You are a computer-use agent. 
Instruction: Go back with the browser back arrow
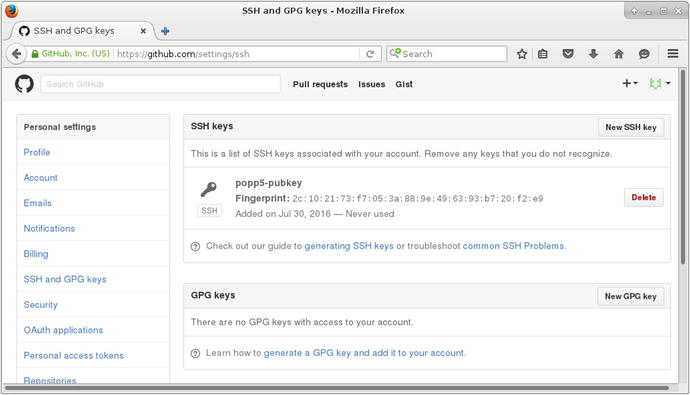(16, 54)
